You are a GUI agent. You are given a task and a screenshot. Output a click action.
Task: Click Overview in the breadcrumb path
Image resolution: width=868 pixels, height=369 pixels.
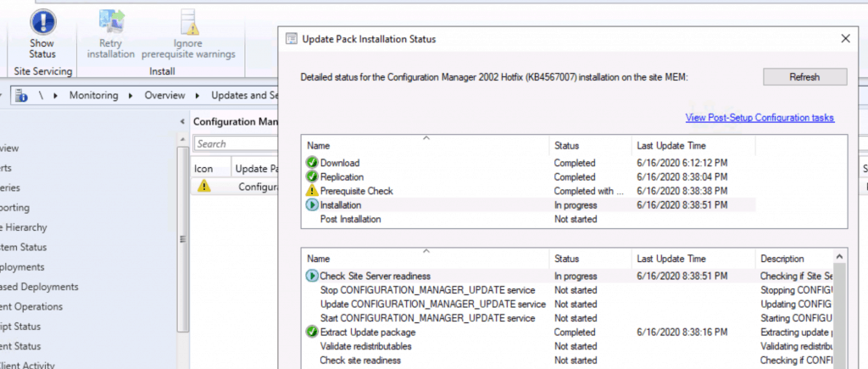coord(164,95)
